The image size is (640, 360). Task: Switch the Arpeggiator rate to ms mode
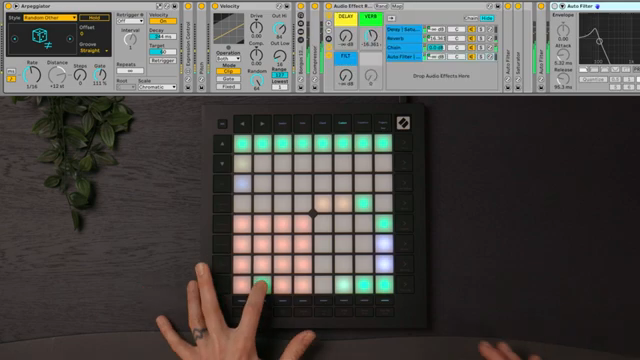(x=11, y=71)
